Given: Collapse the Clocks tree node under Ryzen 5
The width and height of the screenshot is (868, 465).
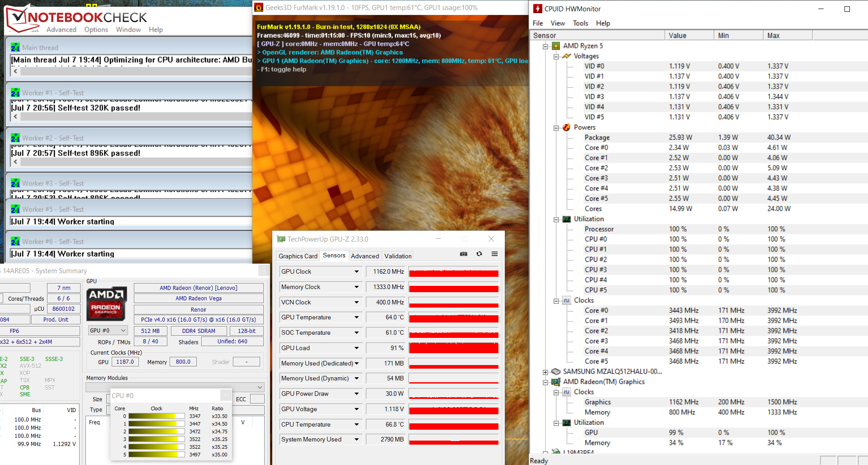Looking at the screenshot, I should click(x=556, y=301).
